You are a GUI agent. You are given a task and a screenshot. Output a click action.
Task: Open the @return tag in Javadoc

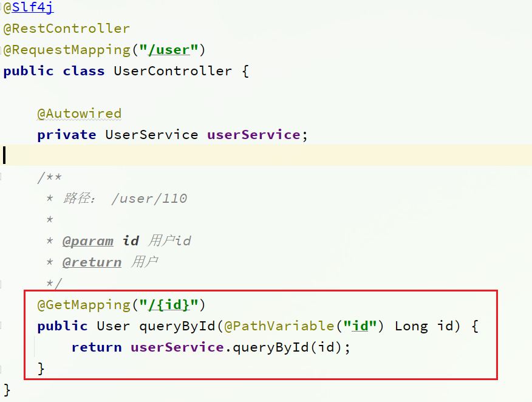point(92,262)
